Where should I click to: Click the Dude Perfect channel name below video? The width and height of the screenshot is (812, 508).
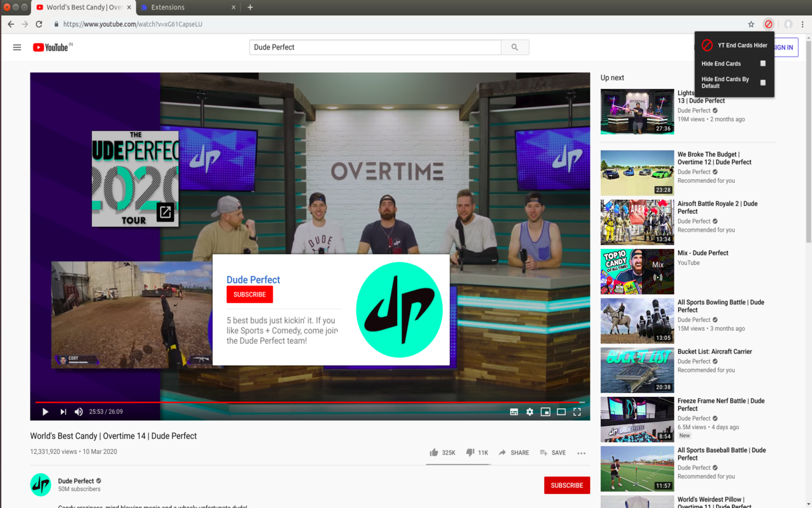point(76,481)
